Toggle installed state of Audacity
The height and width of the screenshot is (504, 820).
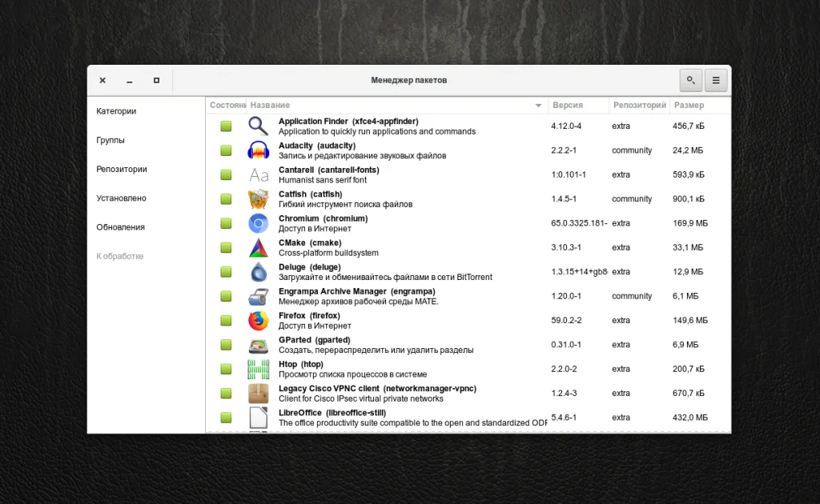226,150
